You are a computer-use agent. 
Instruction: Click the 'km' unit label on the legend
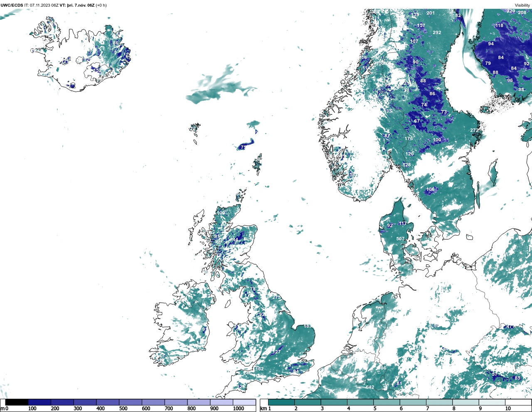[x=264, y=409]
